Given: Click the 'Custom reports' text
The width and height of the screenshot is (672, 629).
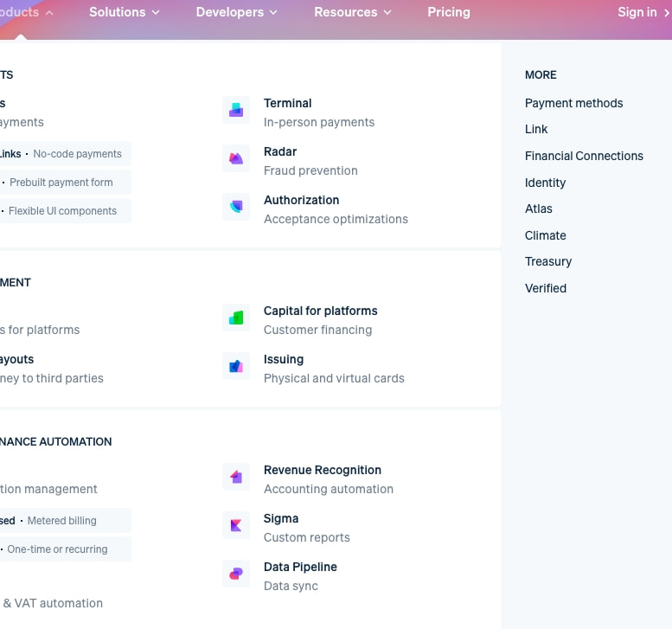Looking at the screenshot, I should point(306,537).
